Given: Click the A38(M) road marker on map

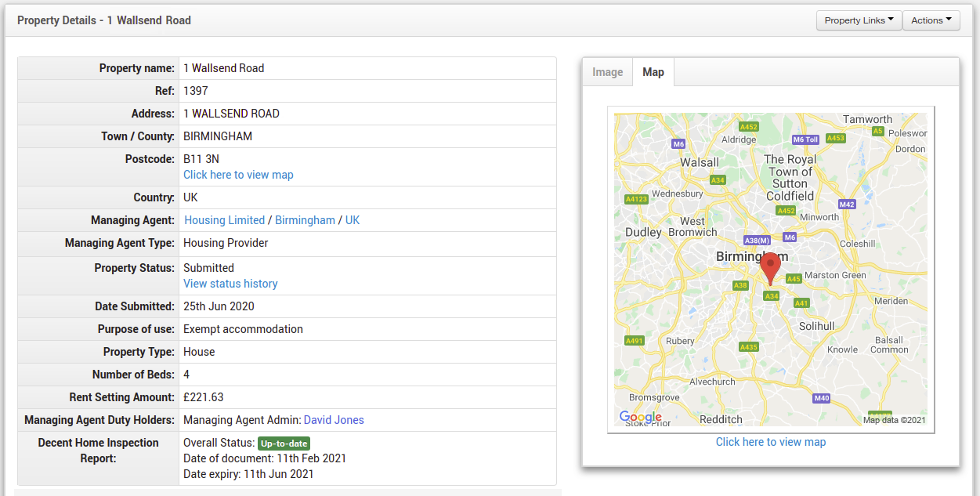Looking at the screenshot, I should coord(758,240).
